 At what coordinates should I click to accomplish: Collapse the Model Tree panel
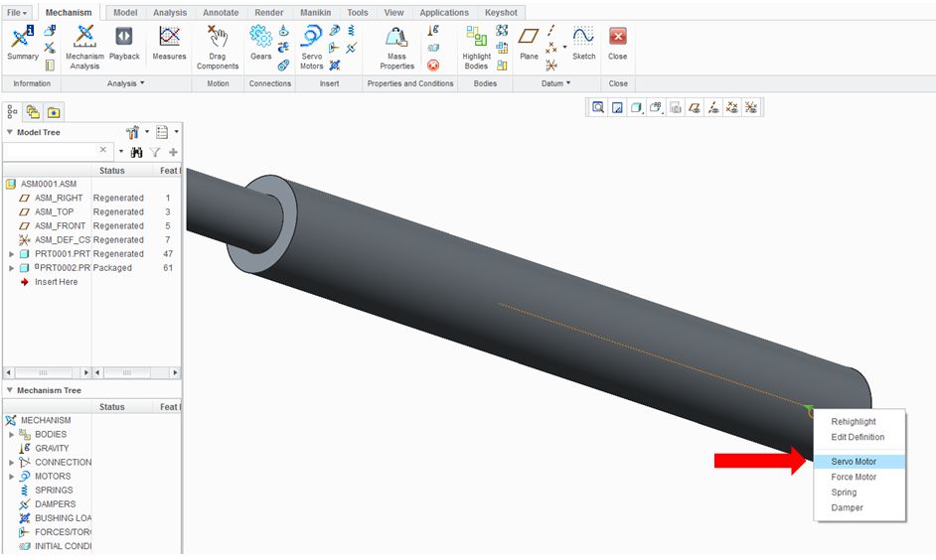click(10, 132)
